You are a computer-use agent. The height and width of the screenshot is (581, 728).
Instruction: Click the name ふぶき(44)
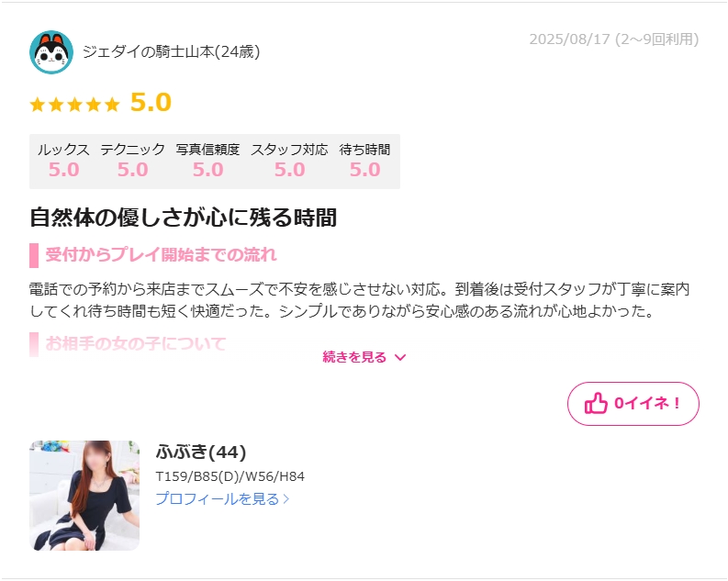click(x=200, y=452)
